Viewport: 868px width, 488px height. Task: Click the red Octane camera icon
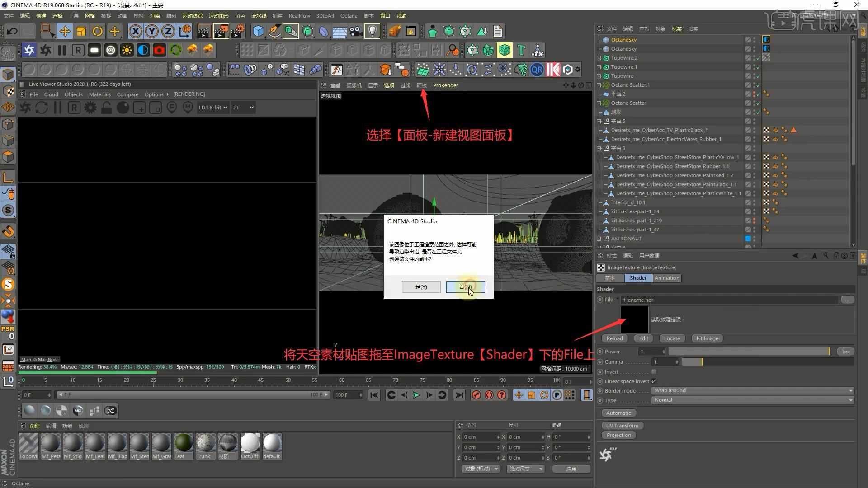[x=159, y=50]
